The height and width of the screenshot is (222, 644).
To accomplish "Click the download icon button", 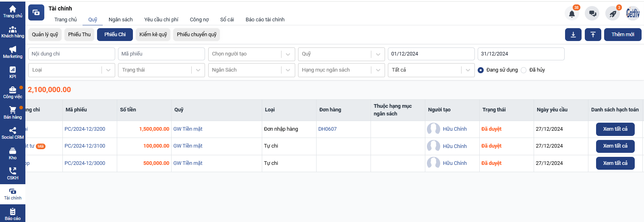I will coord(573,35).
